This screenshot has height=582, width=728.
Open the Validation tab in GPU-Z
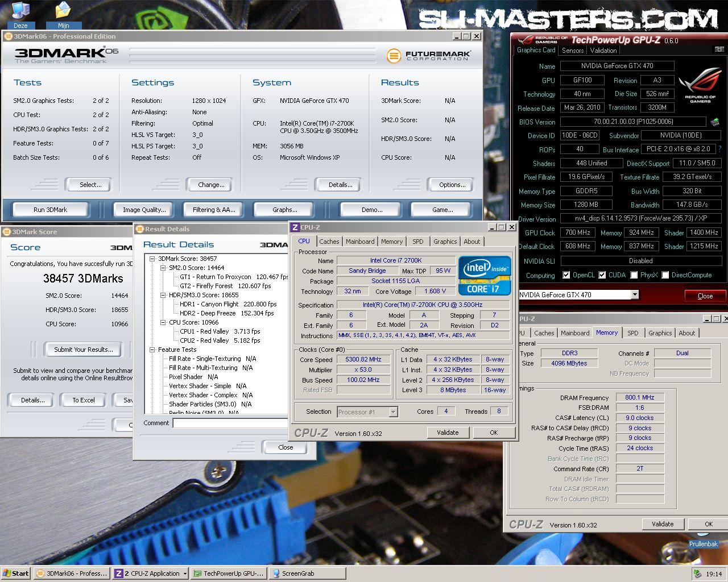click(603, 51)
